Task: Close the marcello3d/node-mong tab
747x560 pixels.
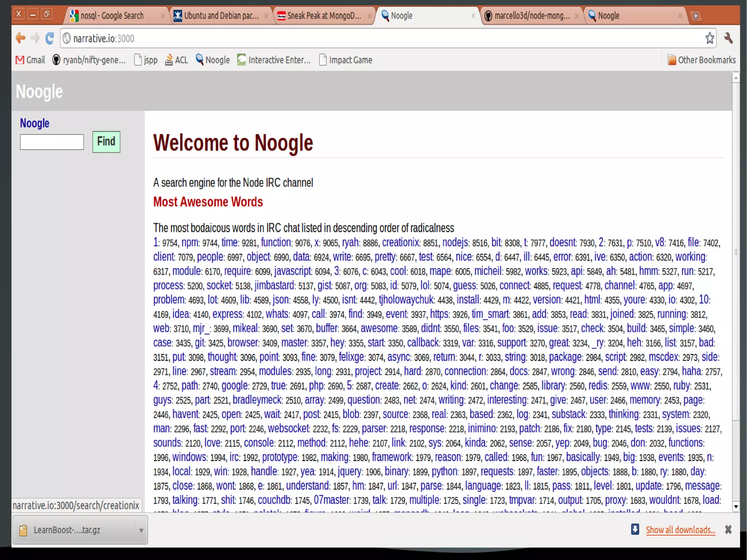Action: (577, 16)
